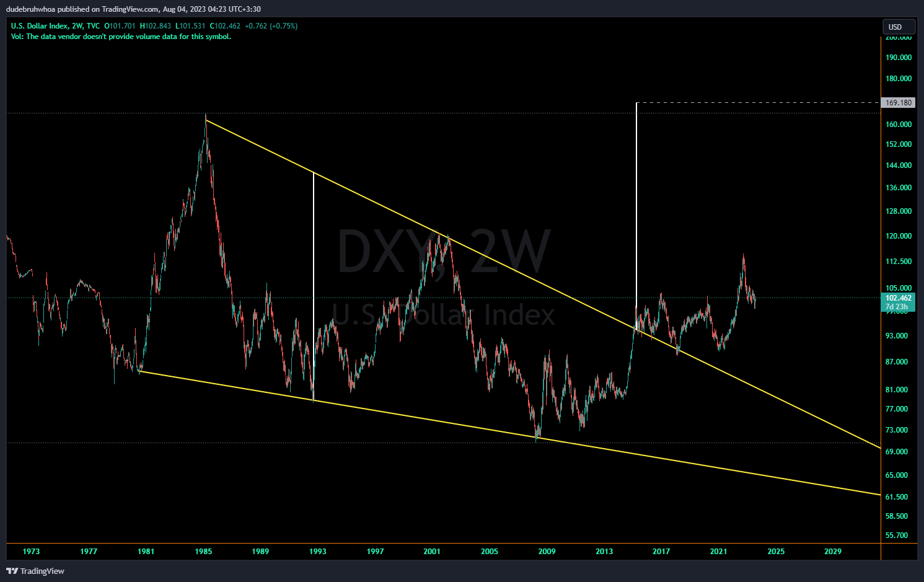The width and height of the screenshot is (924, 582).
Task: Click the 190.000 price scale value
Action: 899,57
